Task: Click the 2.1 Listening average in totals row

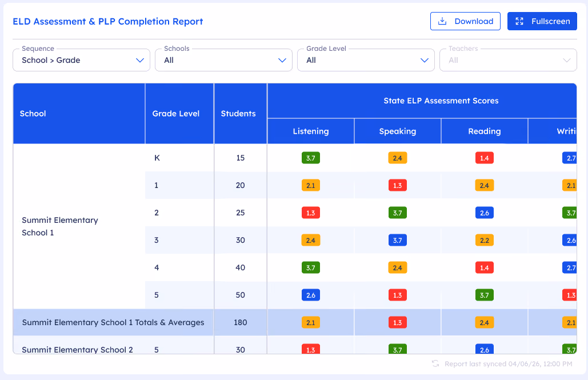Action: pyautogui.click(x=310, y=322)
